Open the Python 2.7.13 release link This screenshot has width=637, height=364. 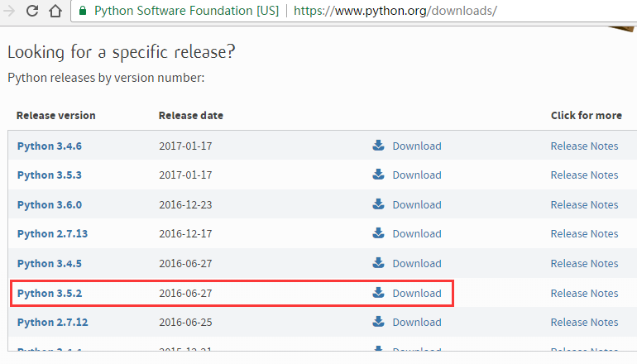pyautogui.click(x=52, y=234)
